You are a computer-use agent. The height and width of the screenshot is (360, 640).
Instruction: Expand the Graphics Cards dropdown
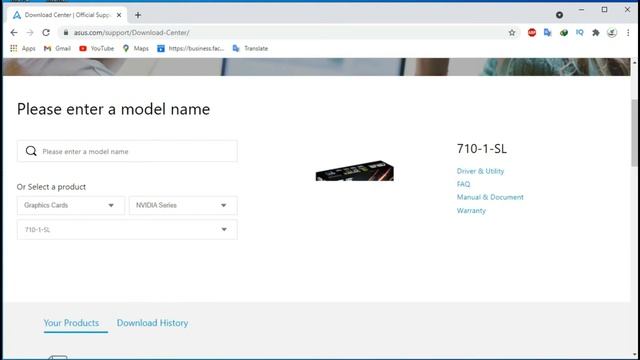(x=71, y=205)
